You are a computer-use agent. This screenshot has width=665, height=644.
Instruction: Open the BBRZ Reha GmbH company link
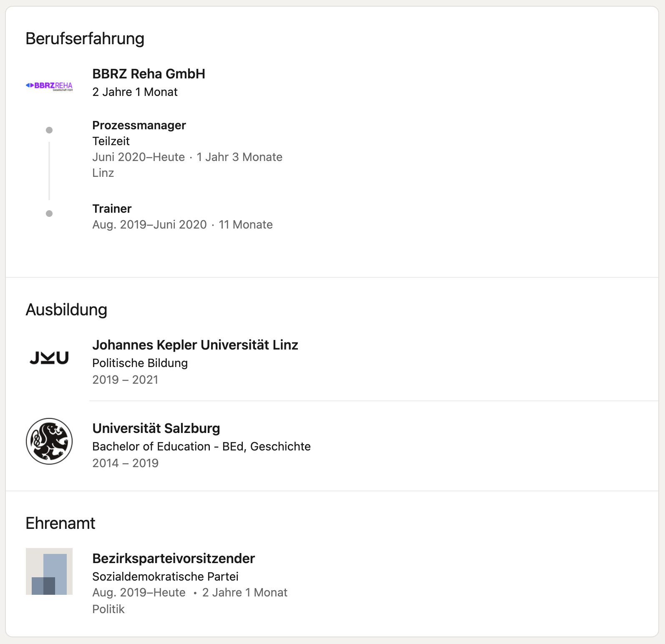pos(149,74)
